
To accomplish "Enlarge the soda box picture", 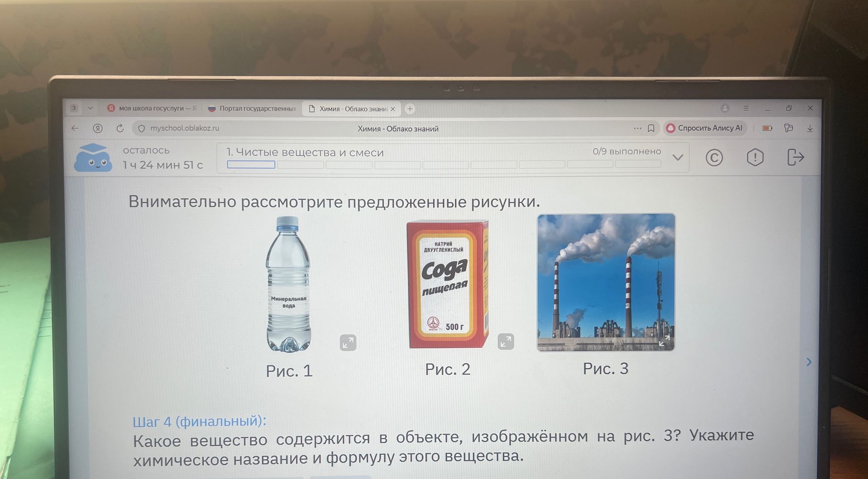I will [506, 341].
